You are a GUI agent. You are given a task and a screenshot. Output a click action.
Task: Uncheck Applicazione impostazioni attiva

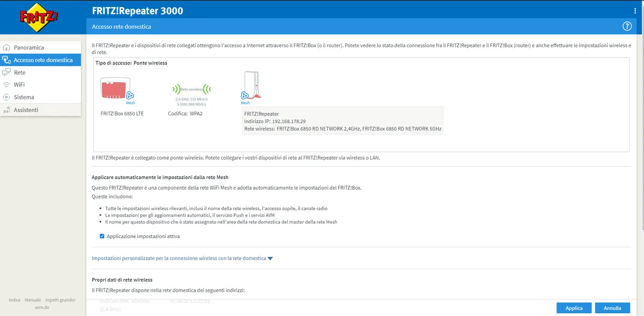click(x=102, y=236)
